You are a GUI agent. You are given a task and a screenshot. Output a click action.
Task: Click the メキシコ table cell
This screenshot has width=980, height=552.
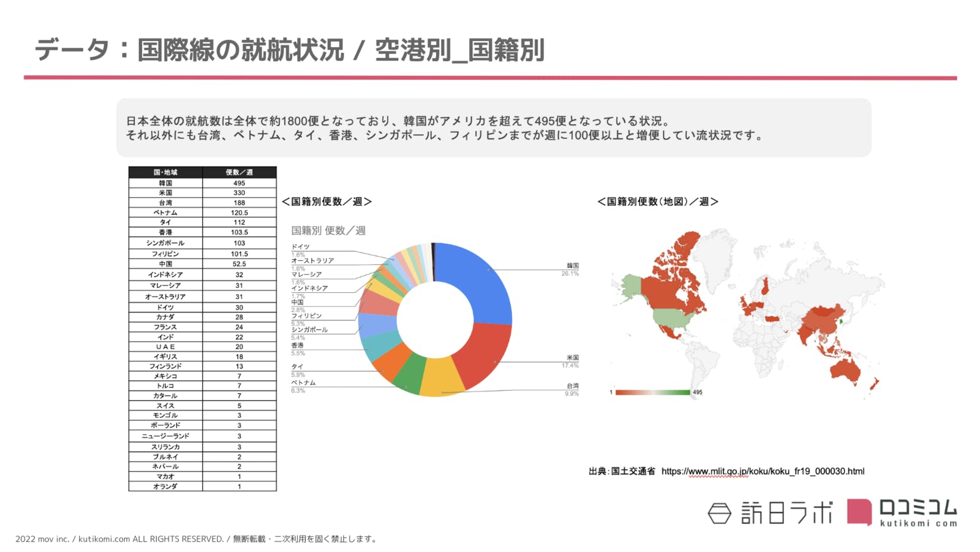pyautogui.click(x=165, y=376)
